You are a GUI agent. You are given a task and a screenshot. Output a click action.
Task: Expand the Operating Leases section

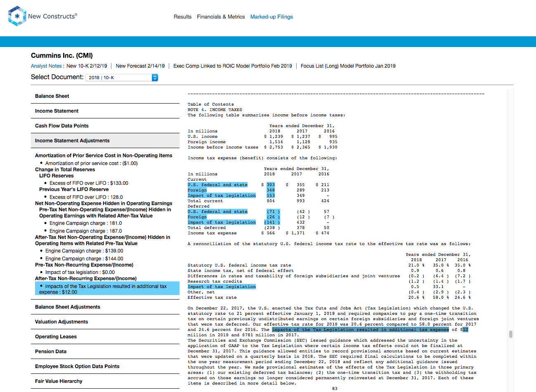(105, 337)
